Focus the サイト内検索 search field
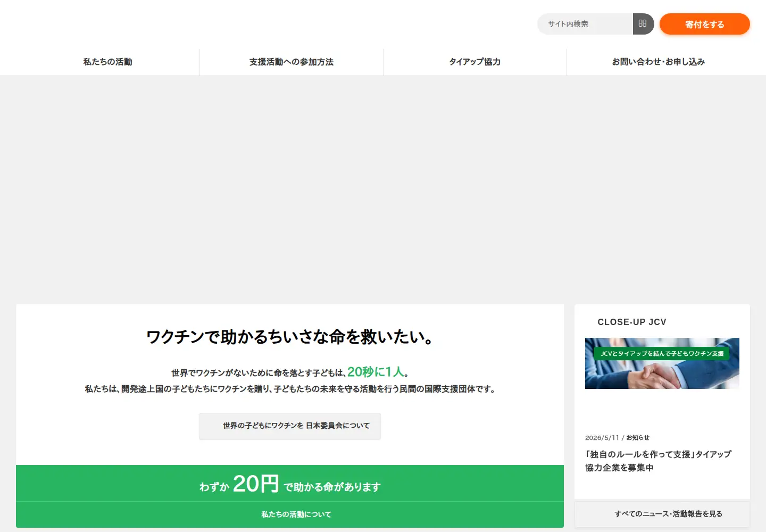 pos(585,24)
